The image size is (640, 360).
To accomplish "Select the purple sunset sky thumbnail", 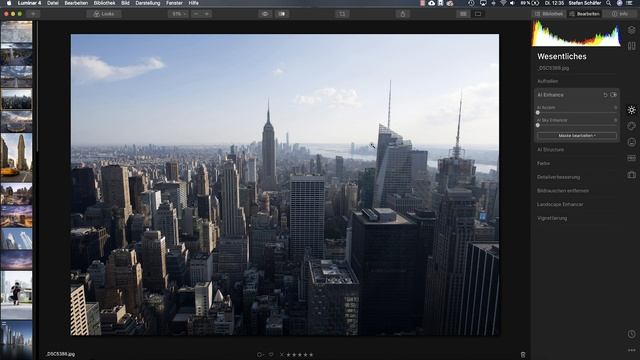I will click(x=16, y=259).
